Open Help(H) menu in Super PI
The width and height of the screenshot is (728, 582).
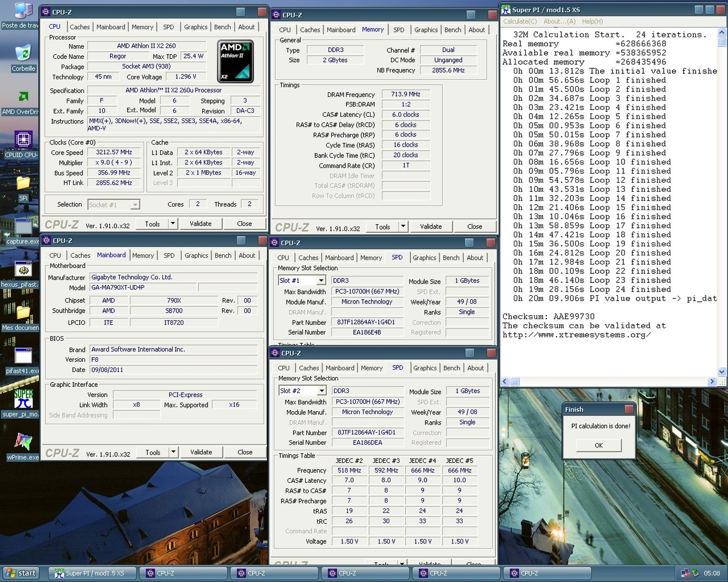[x=592, y=22]
